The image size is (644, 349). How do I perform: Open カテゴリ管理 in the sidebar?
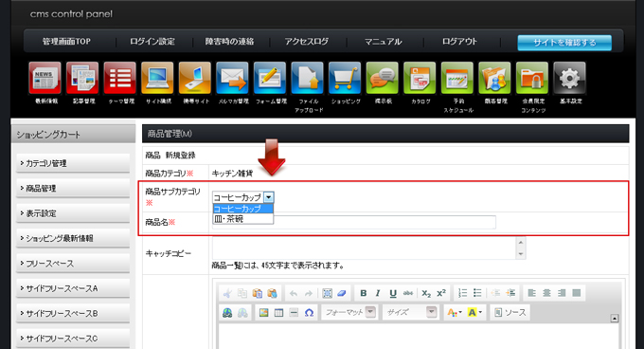pos(73,163)
